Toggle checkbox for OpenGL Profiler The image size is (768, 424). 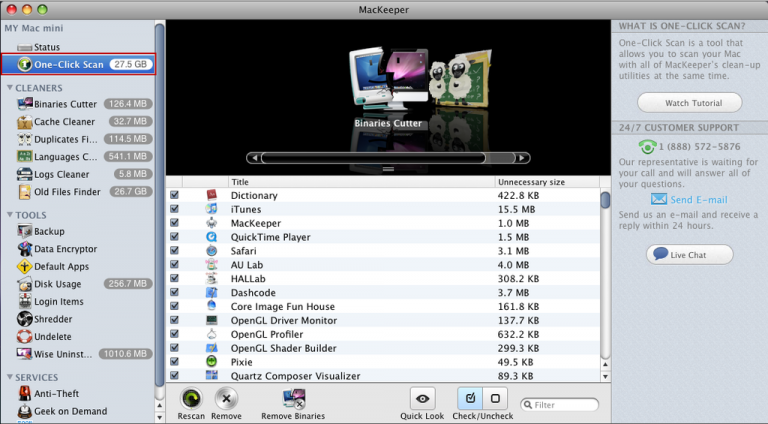pyautogui.click(x=175, y=334)
